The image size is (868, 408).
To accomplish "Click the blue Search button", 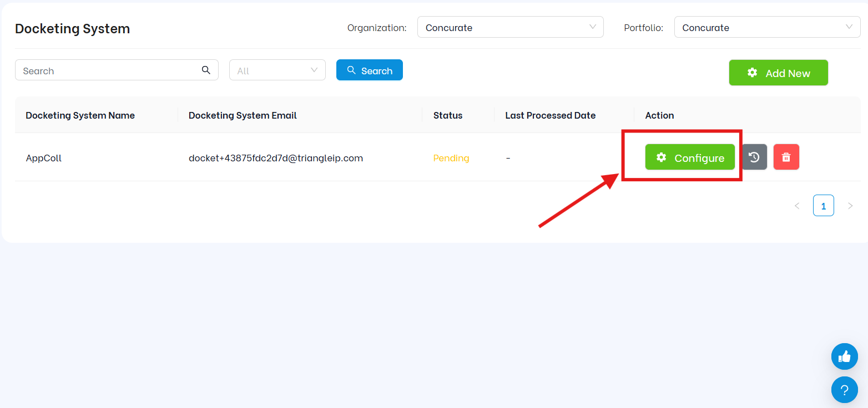I will [x=370, y=70].
